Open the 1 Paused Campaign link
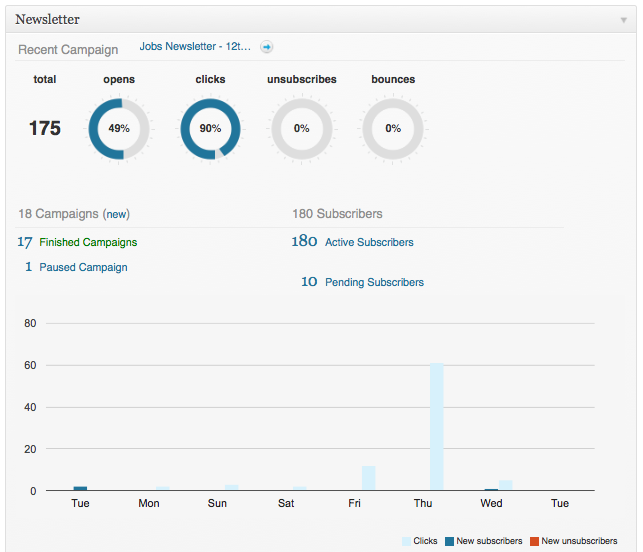This screenshot has width=643, height=552. (x=76, y=267)
